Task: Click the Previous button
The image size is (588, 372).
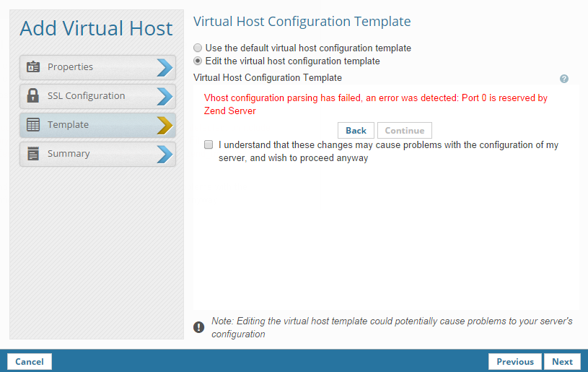Action: (x=515, y=361)
